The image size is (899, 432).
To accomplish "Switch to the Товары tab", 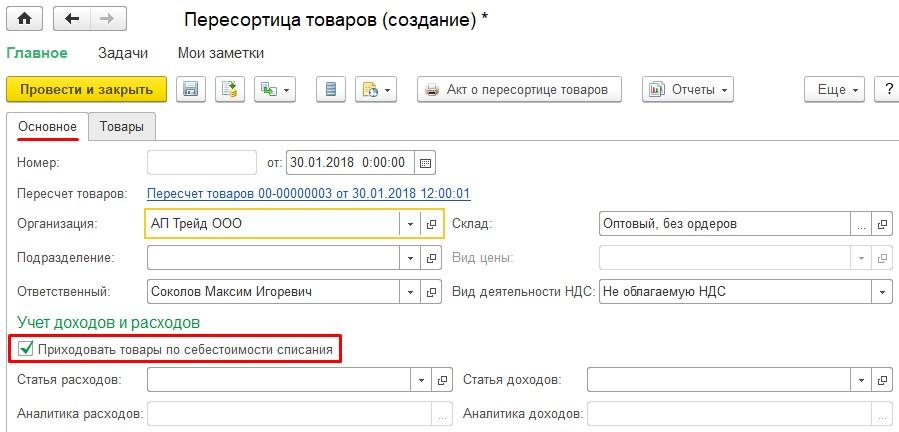I will (x=122, y=127).
